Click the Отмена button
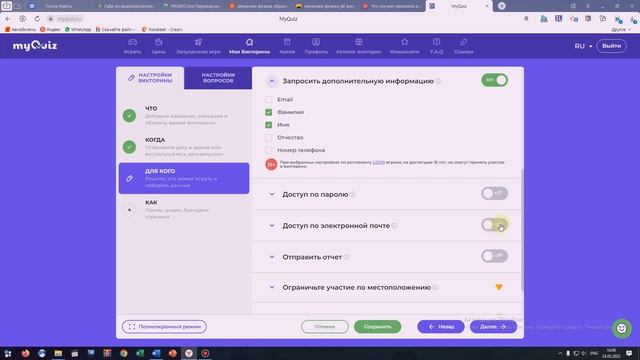This screenshot has width=640, height=360. tap(325, 327)
